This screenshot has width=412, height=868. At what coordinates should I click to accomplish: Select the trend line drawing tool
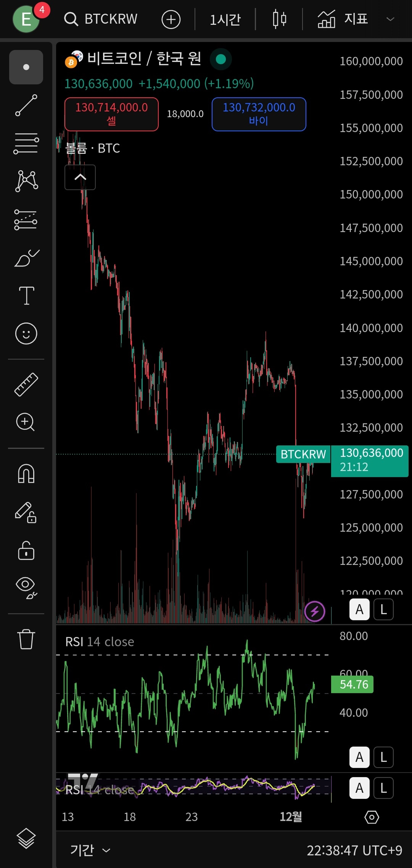tap(26, 105)
